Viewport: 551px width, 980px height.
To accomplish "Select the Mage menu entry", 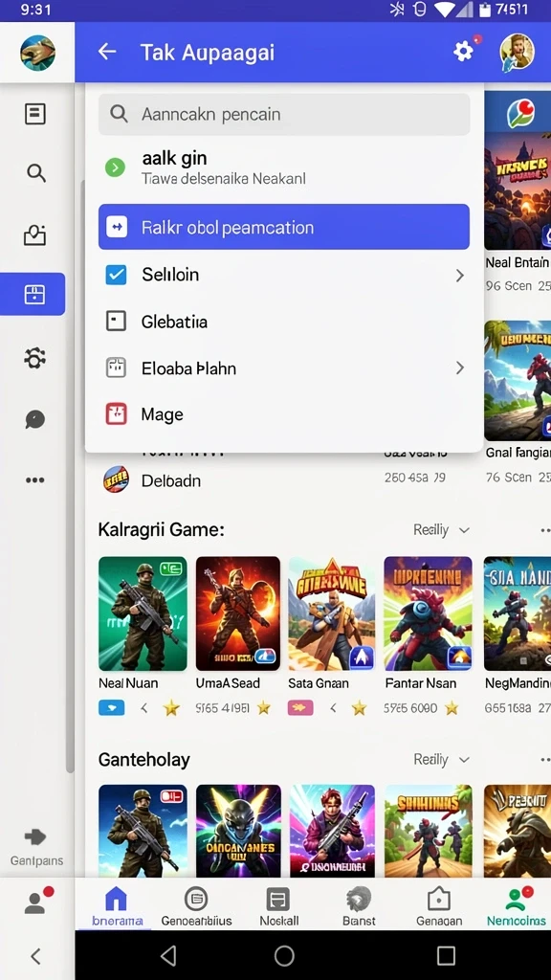I will tap(283, 413).
